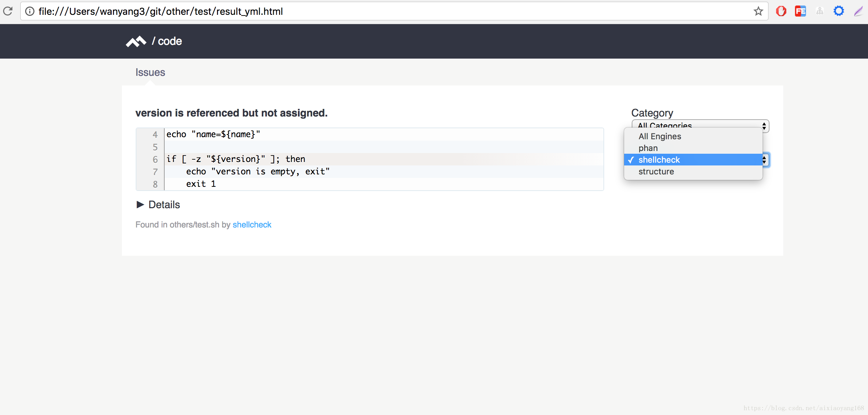Open the All Categories dropdown
This screenshot has height=415, width=868.
(700, 125)
